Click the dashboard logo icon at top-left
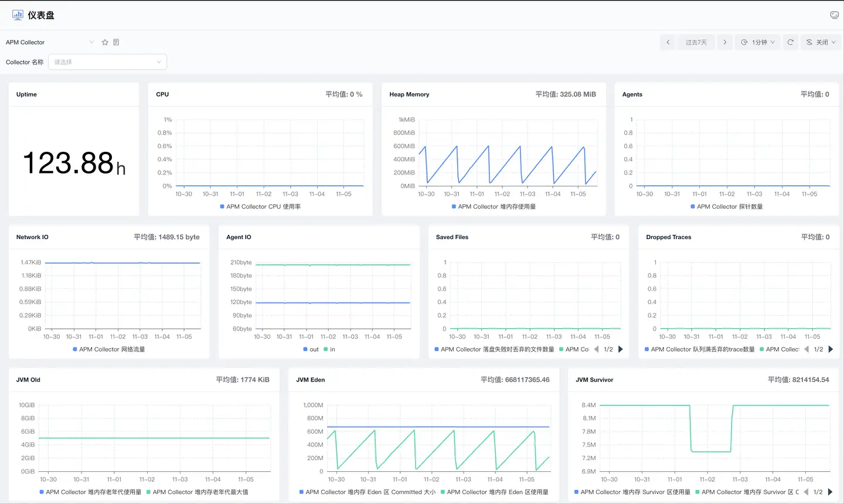Image resolution: width=844 pixels, height=504 pixels. click(x=18, y=15)
